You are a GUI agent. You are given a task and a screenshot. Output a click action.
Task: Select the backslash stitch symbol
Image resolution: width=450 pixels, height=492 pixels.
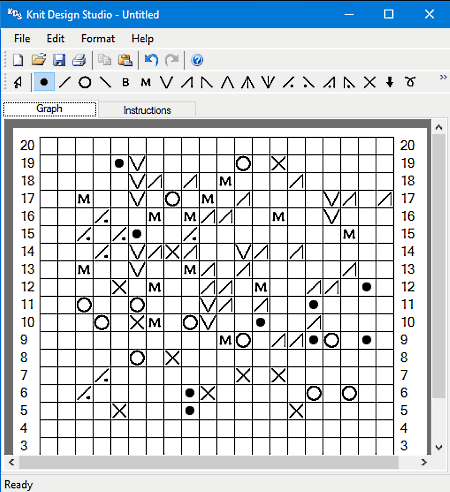(106, 82)
